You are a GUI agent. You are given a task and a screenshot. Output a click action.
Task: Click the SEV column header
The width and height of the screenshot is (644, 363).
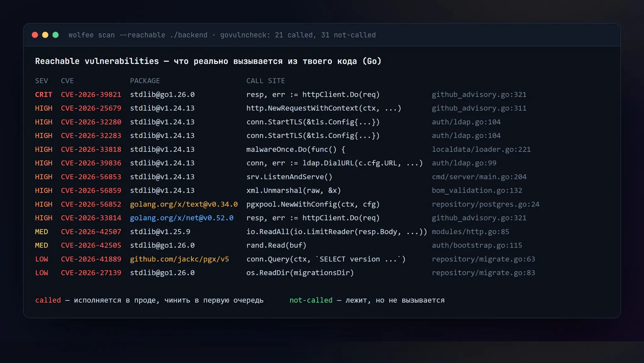click(x=42, y=81)
